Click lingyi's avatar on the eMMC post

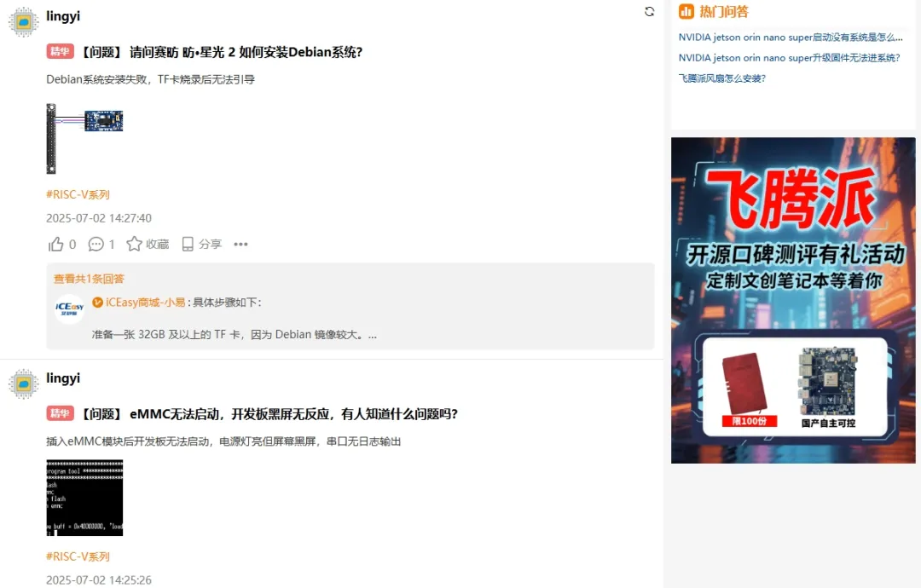click(24, 383)
